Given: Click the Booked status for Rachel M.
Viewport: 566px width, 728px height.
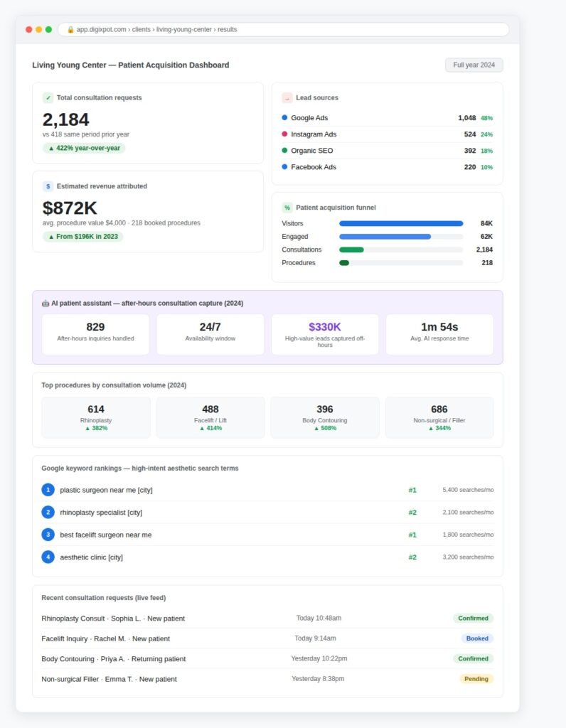Looking at the screenshot, I should tap(477, 638).
